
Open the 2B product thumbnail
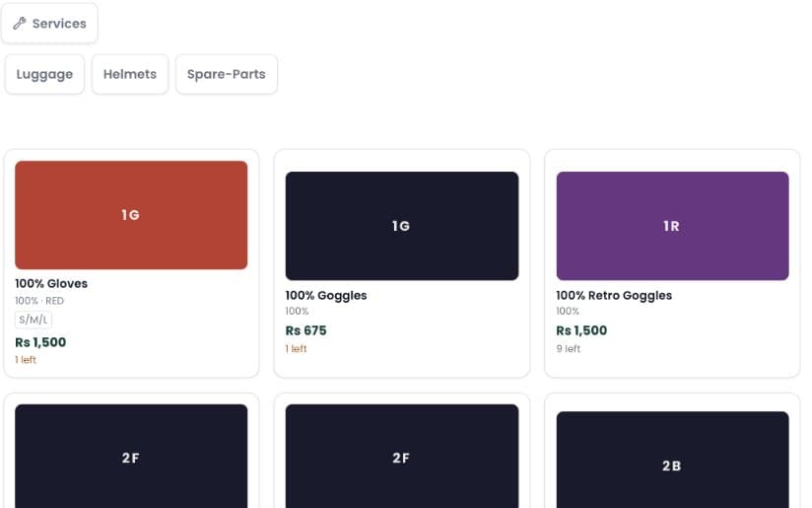click(673, 460)
